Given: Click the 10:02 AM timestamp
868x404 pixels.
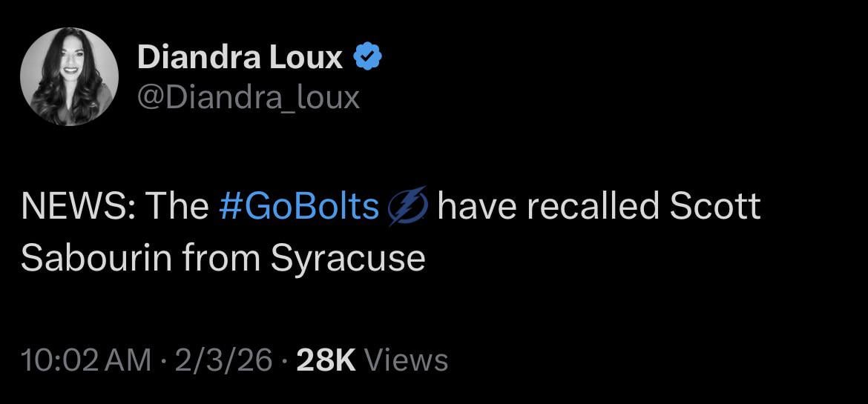Looking at the screenshot, I should pos(87,360).
